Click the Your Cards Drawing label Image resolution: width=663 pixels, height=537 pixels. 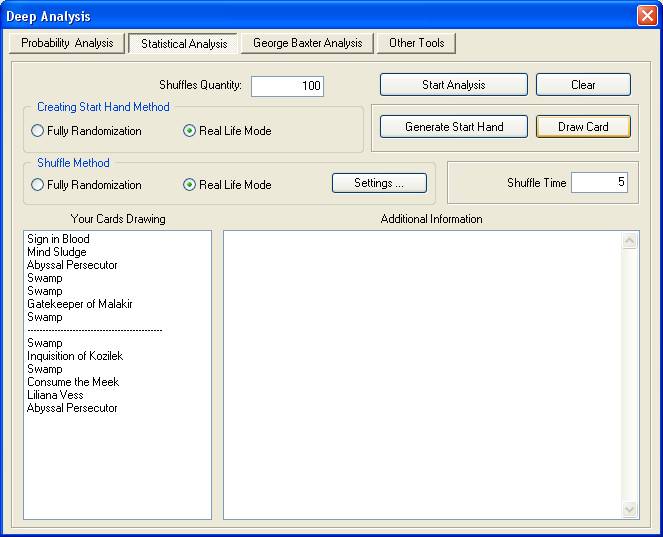pos(118,219)
